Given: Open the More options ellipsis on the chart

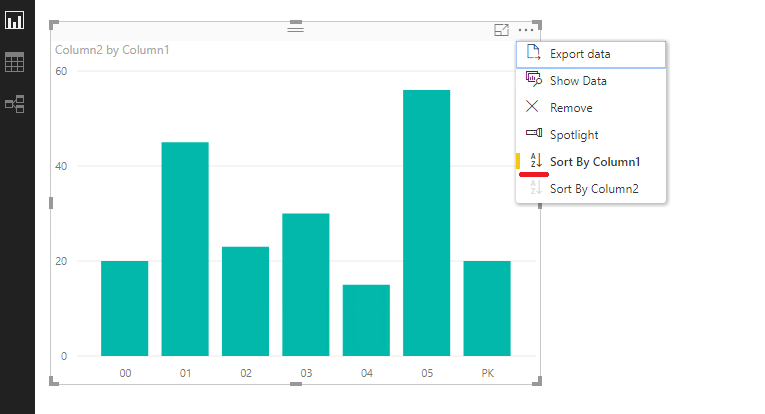Looking at the screenshot, I should pyautogui.click(x=526, y=30).
